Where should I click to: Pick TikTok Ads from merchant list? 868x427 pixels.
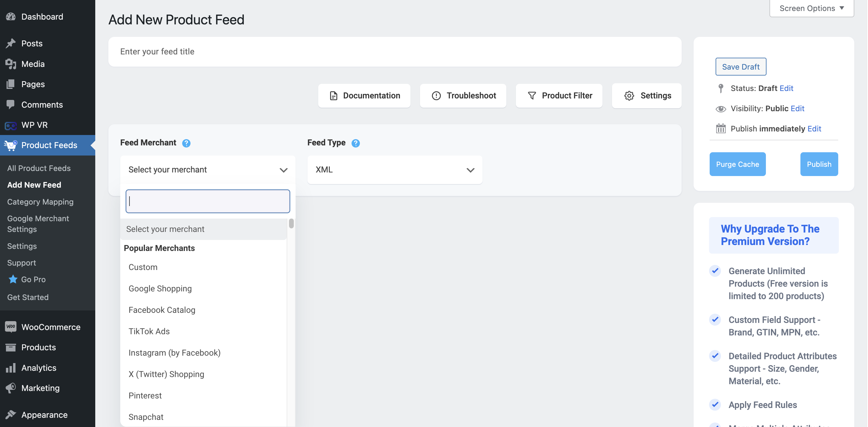tap(204, 332)
